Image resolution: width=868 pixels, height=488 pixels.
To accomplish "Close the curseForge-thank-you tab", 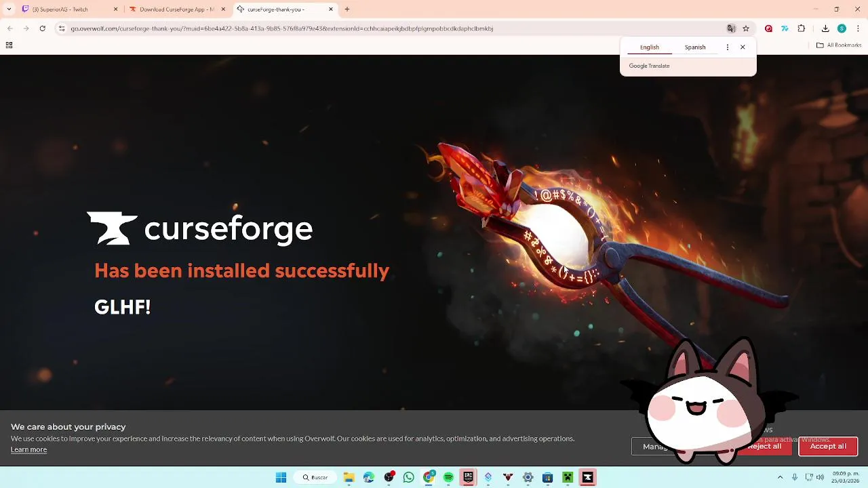I will point(331,9).
